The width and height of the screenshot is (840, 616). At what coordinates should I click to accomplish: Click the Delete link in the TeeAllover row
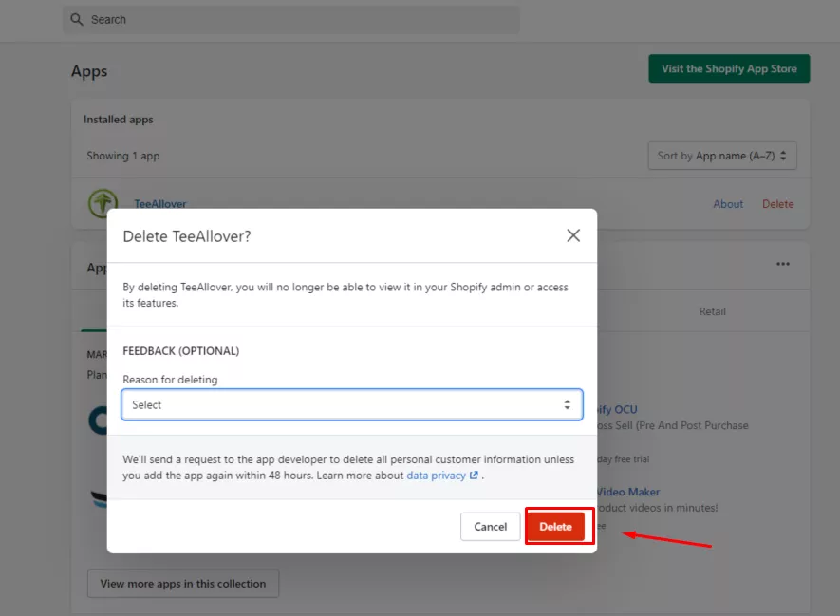click(777, 204)
